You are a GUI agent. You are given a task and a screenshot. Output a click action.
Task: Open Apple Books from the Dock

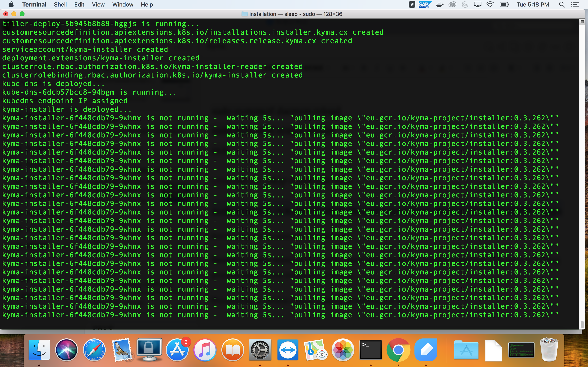(233, 349)
